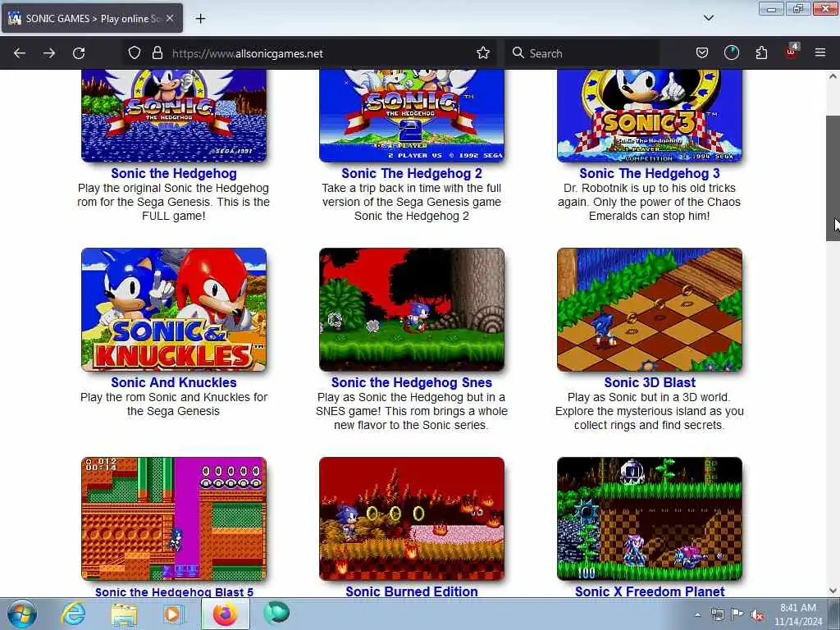Open Sonic Burned Edition link
840x630 pixels.
tap(412, 591)
